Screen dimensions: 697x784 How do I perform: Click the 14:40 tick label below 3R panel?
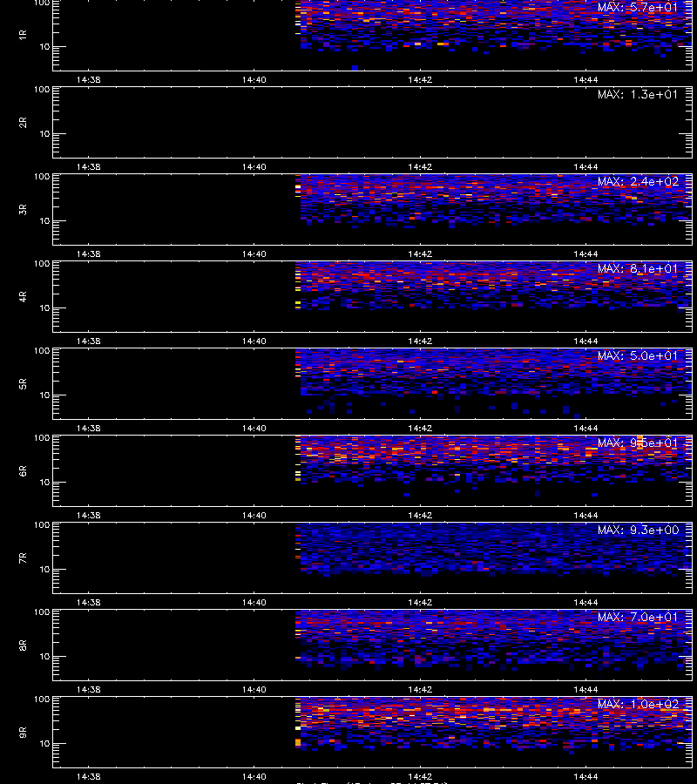[254, 254]
